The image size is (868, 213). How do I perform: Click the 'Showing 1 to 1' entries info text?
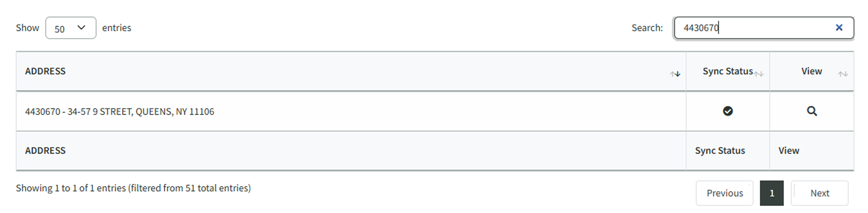click(133, 188)
